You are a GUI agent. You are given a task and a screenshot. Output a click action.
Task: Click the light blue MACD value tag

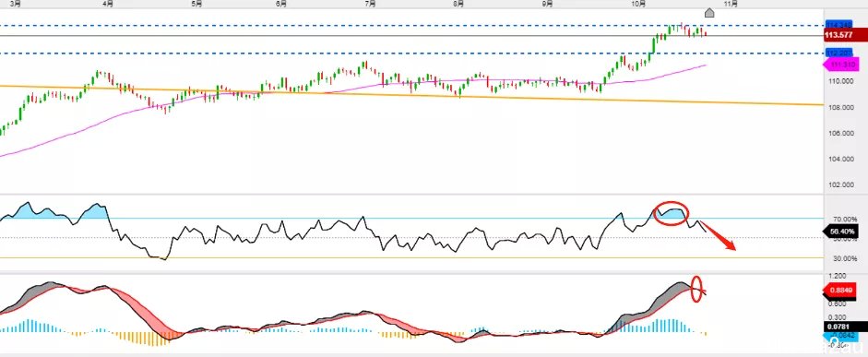point(841,335)
